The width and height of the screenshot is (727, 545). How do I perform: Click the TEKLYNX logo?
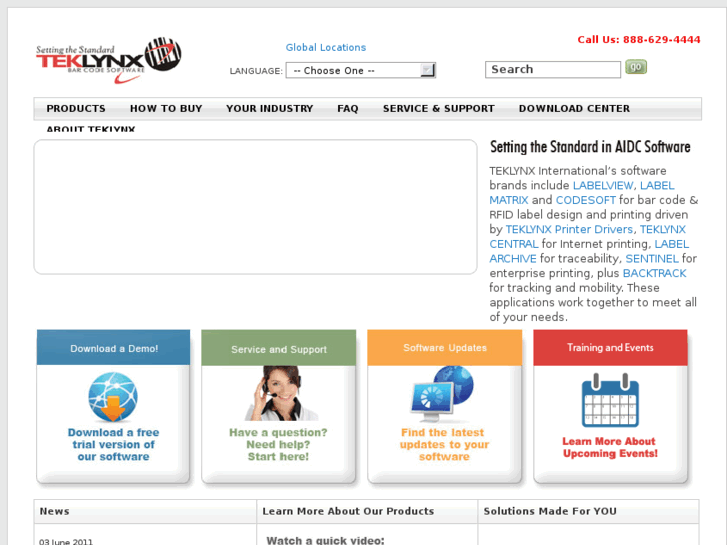pos(108,61)
